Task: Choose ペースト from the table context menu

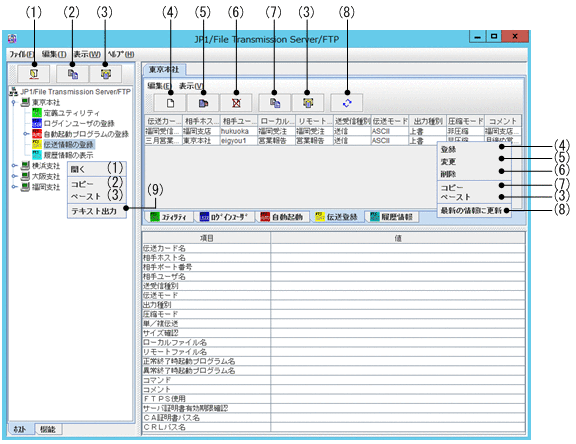Action: (x=474, y=197)
